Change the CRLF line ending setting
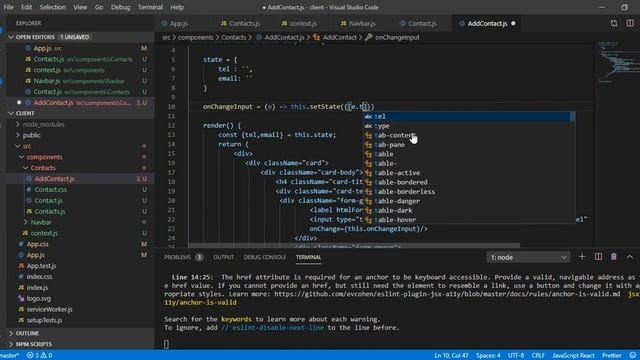This screenshot has height=360, width=640. (538, 356)
